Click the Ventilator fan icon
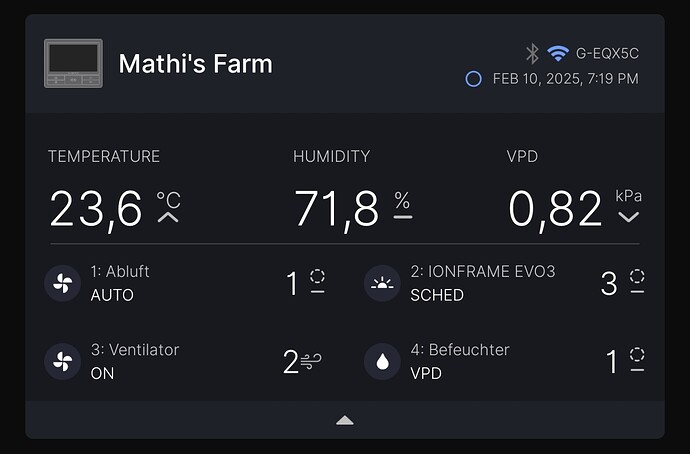 (x=62, y=362)
